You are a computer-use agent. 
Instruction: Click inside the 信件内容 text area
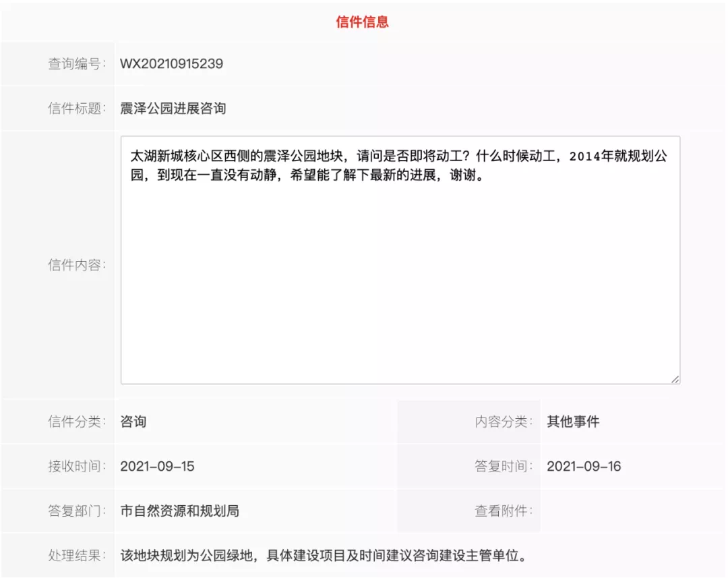tap(400, 270)
